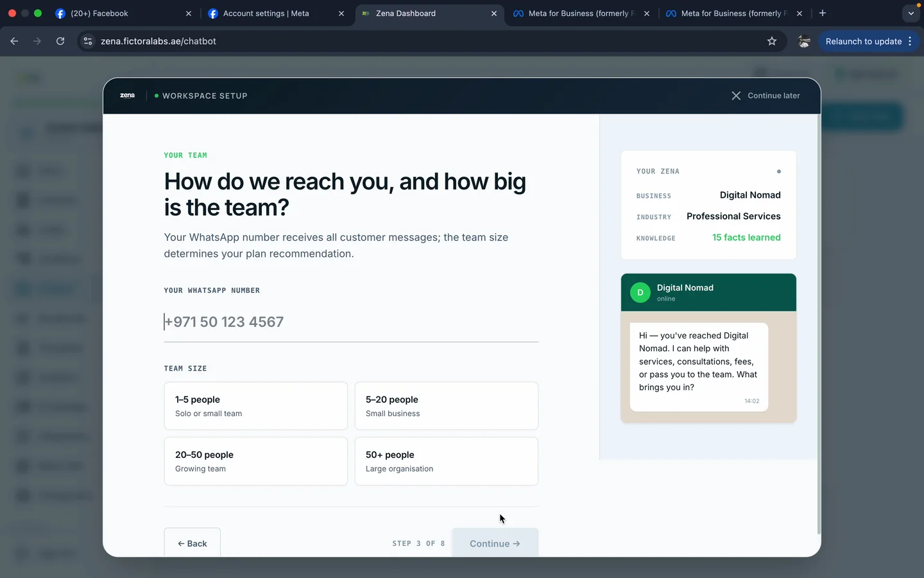Image resolution: width=924 pixels, height=578 pixels.
Task: Click the STEP 3 OF 8 indicator
Action: (418, 543)
